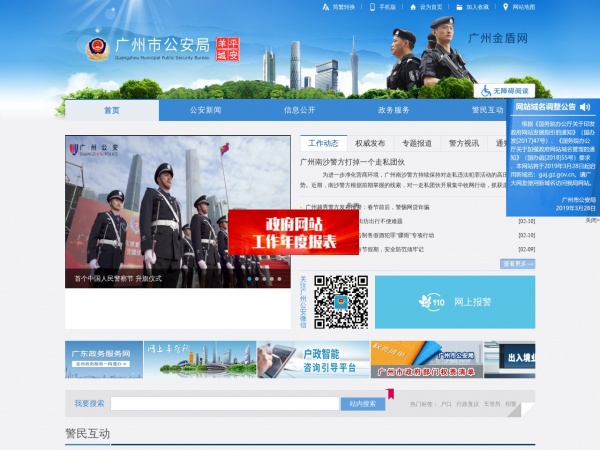Switch to the 专题报道 tab
Viewport: 600px width, 450px height.
click(x=417, y=143)
